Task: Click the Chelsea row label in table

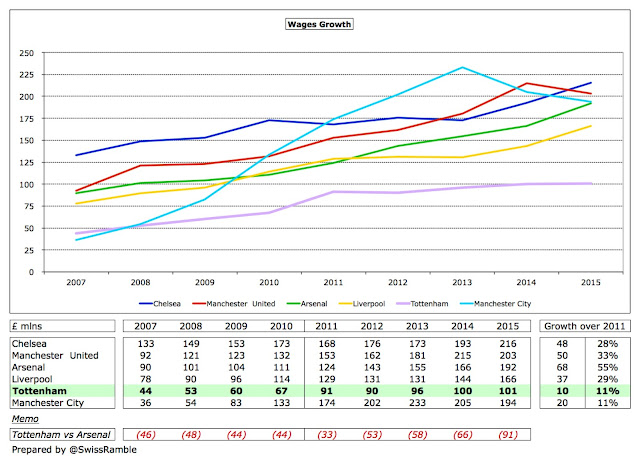Action: click(29, 344)
